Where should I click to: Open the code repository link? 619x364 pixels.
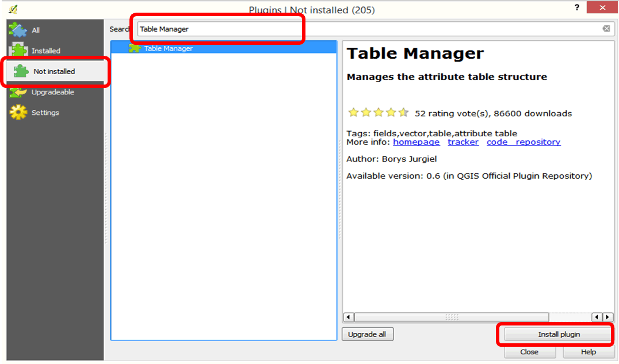coord(524,142)
